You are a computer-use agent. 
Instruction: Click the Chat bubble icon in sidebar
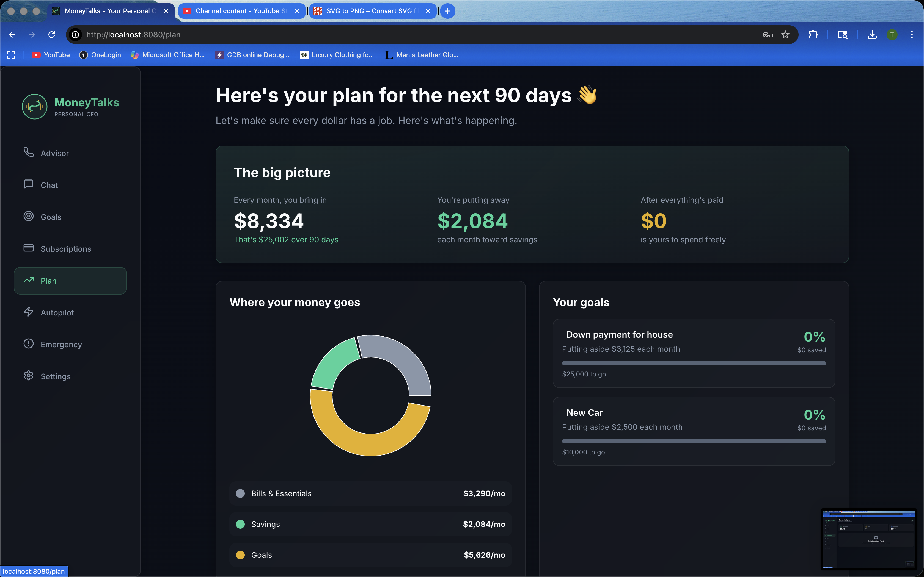click(29, 184)
